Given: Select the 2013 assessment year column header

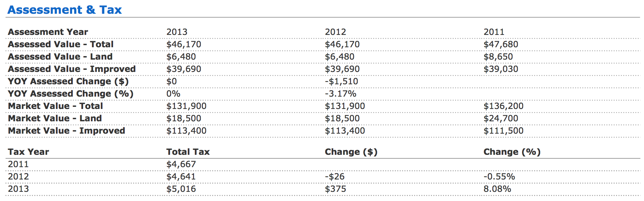Looking at the screenshot, I should [177, 32].
